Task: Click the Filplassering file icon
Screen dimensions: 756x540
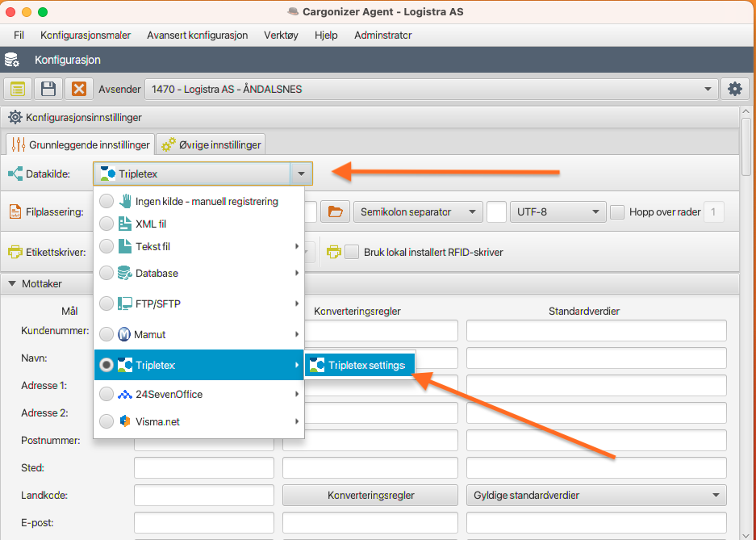Action: pyautogui.click(x=15, y=211)
